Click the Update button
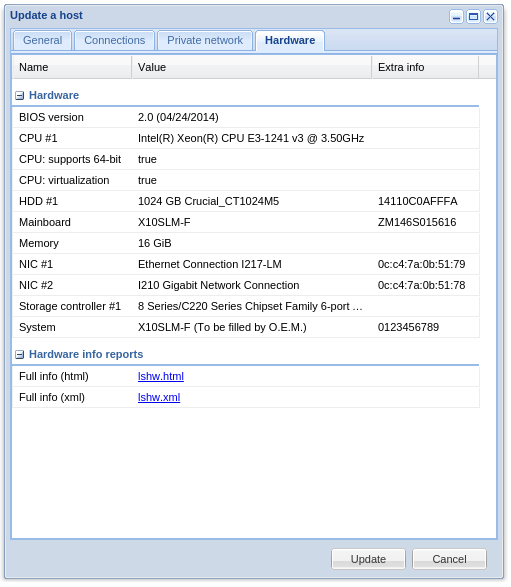 coord(368,559)
